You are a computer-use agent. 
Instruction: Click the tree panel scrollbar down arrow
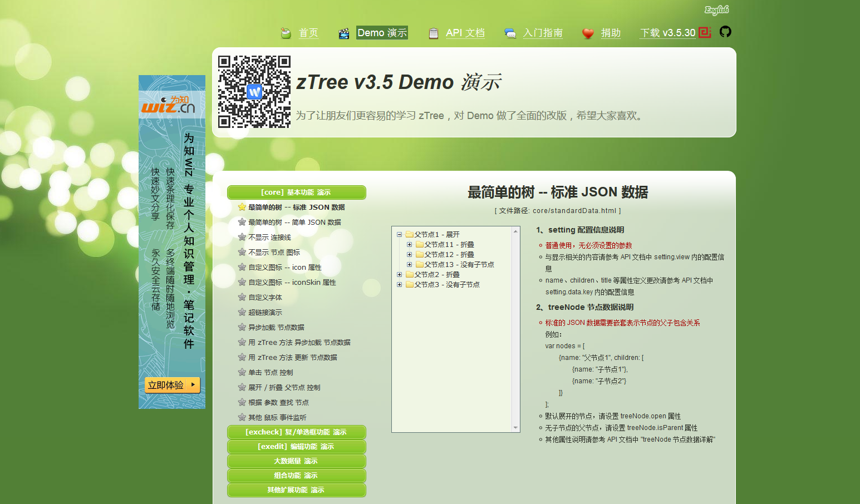[515, 428]
